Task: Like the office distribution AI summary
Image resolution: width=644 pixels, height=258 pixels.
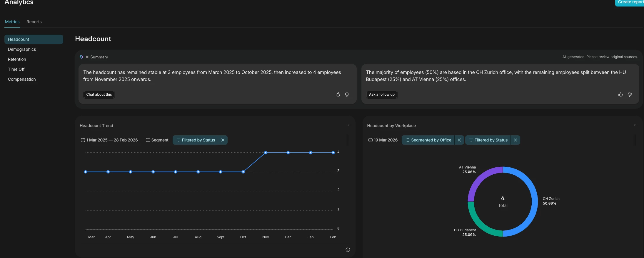Action: (x=620, y=95)
